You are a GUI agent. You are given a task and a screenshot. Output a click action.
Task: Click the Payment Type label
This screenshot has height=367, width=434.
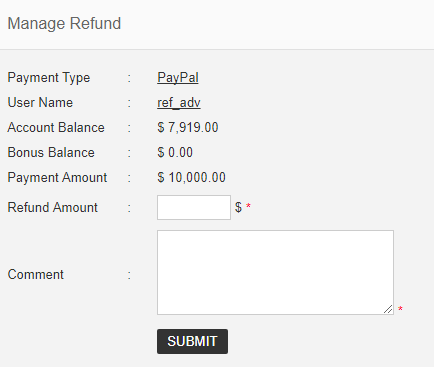49,78
